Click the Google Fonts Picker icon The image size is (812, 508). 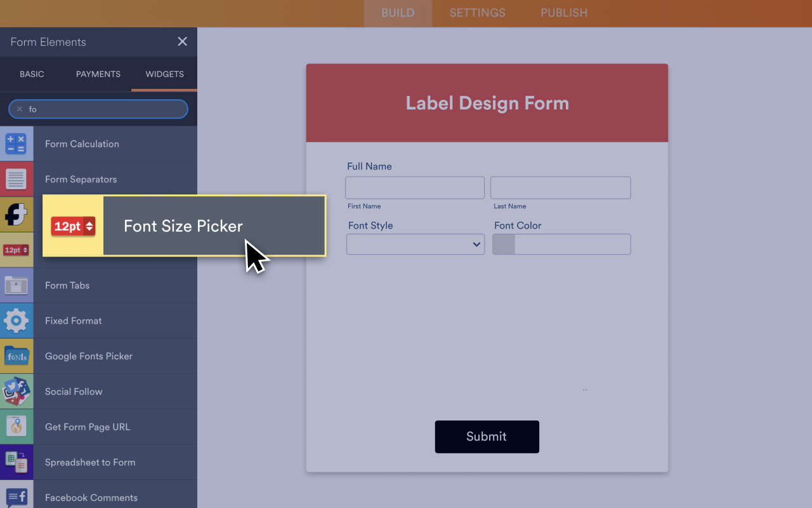tap(16, 356)
